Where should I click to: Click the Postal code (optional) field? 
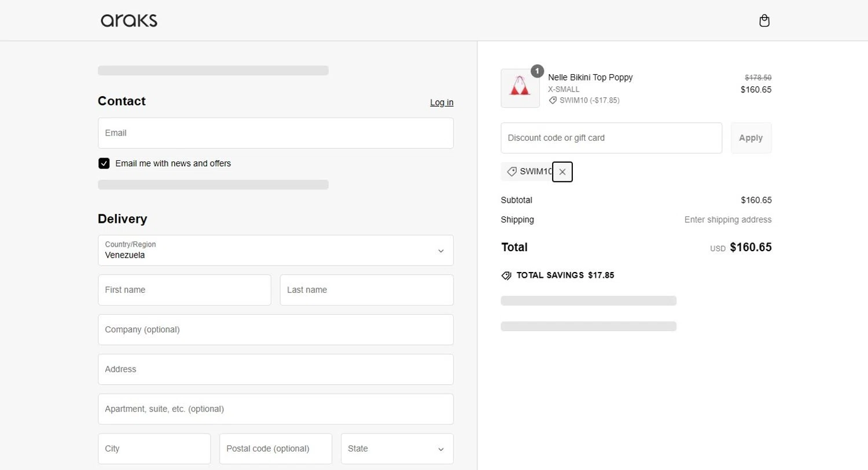(275, 449)
